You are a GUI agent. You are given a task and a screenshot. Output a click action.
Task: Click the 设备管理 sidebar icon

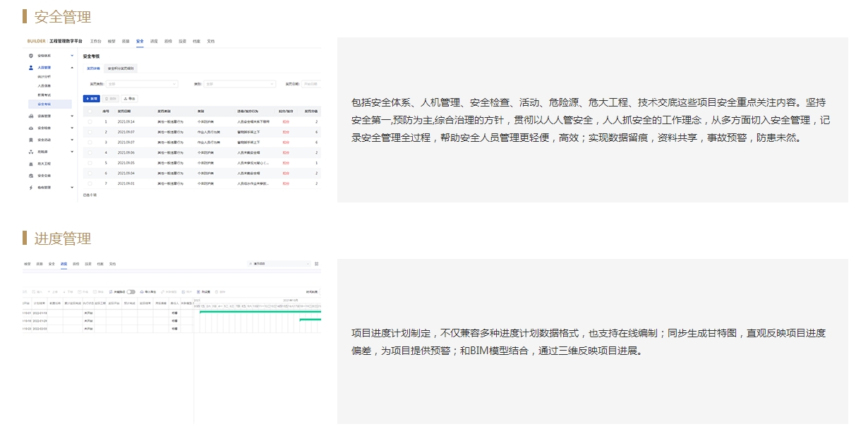30,116
